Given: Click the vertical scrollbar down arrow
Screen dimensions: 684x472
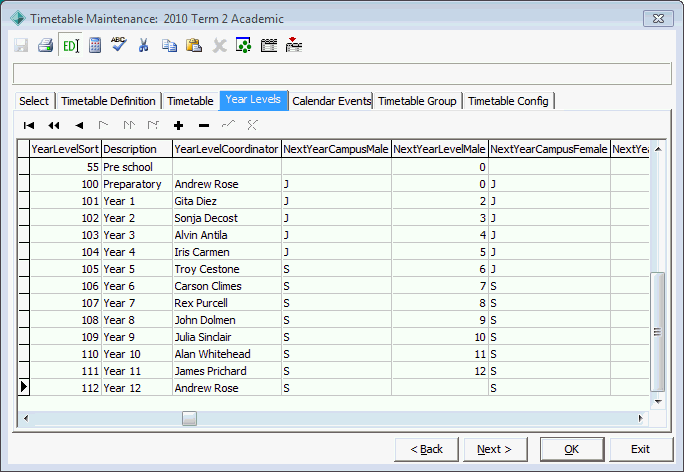Looking at the screenshot, I should click(x=658, y=402).
